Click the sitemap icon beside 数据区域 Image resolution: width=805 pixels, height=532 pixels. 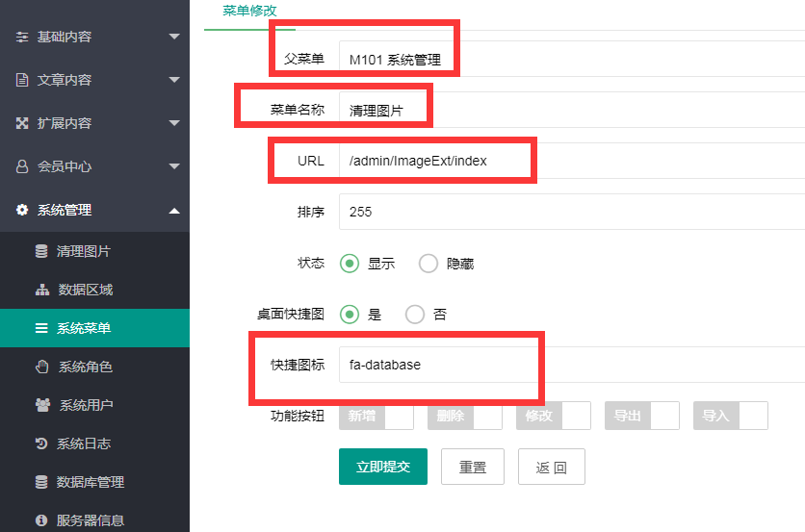(41, 291)
